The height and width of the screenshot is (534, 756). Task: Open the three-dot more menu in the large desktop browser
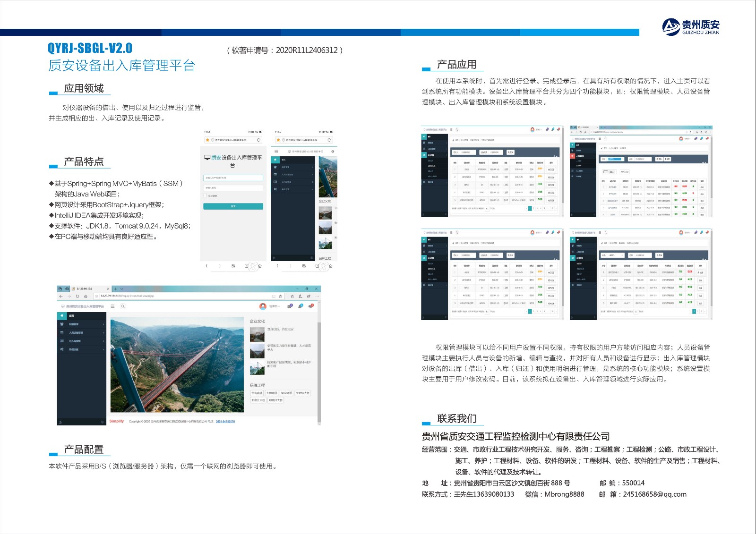tap(317, 296)
